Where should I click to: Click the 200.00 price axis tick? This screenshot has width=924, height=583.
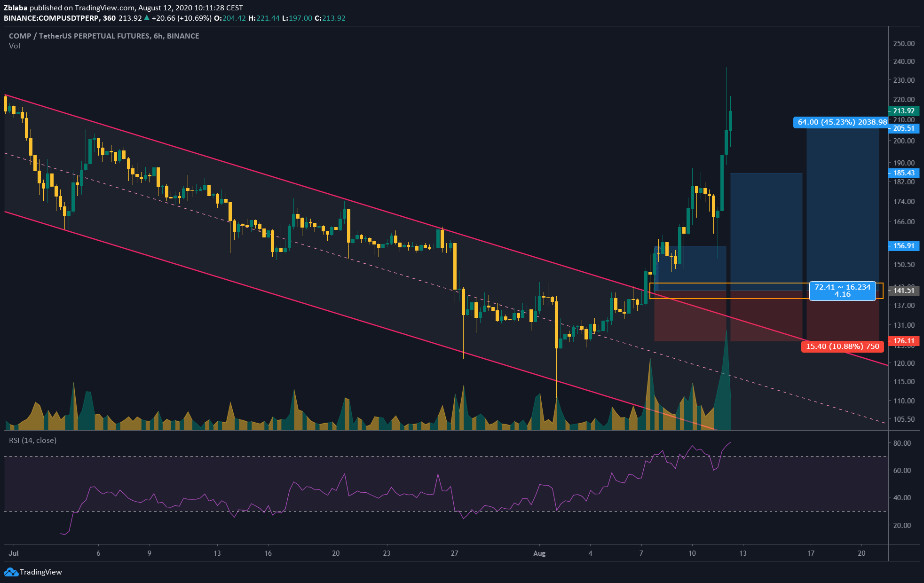pyautogui.click(x=904, y=141)
